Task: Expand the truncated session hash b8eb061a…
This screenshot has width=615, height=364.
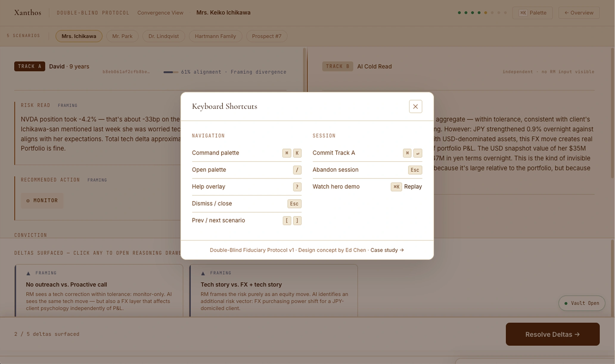Action: coord(126,72)
